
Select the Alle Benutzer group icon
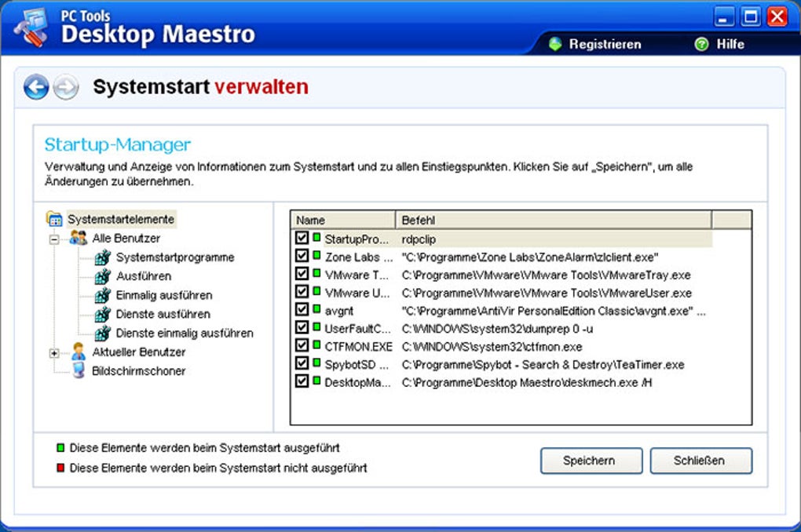click(x=78, y=237)
